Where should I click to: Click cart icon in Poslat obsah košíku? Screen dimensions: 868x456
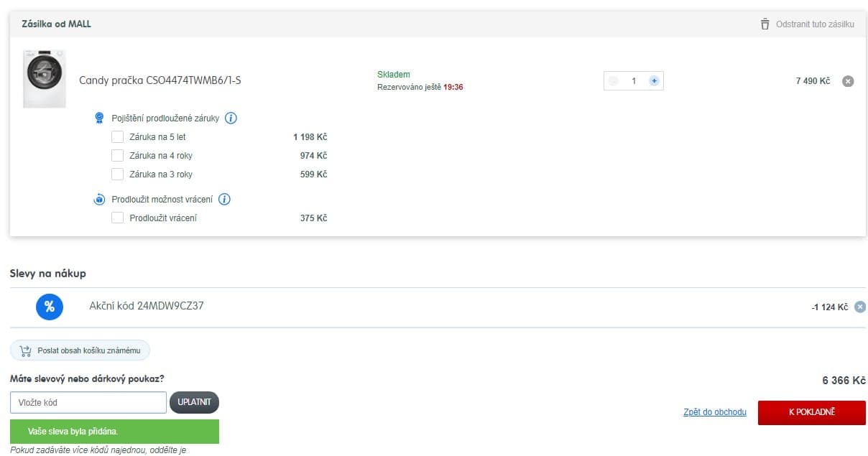pyautogui.click(x=26, y=350)
